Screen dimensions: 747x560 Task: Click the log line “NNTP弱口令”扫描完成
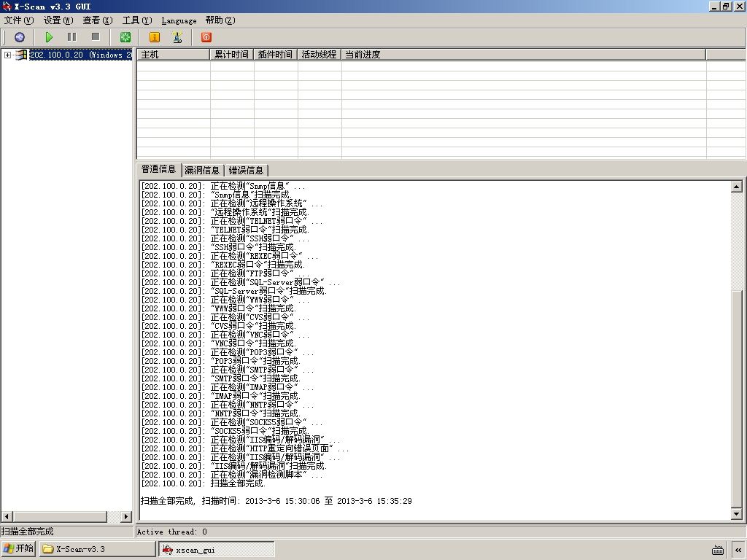pyautogui.click(x=221, y=413)
